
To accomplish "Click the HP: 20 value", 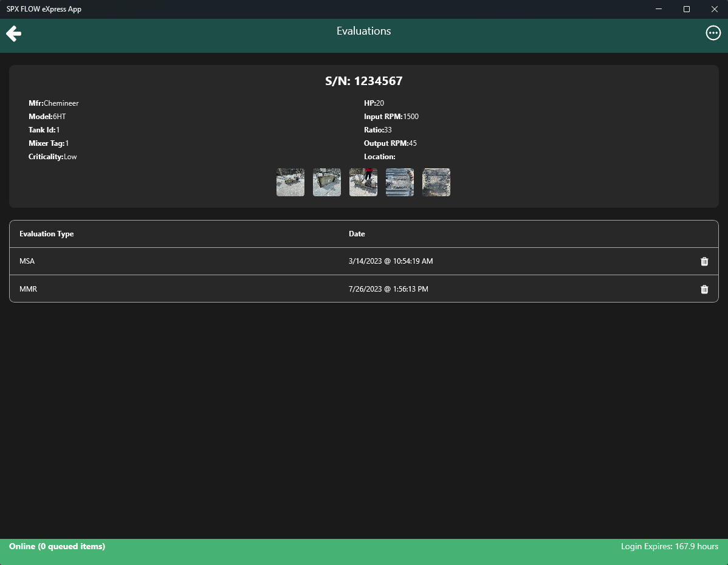I will (374, 103).
